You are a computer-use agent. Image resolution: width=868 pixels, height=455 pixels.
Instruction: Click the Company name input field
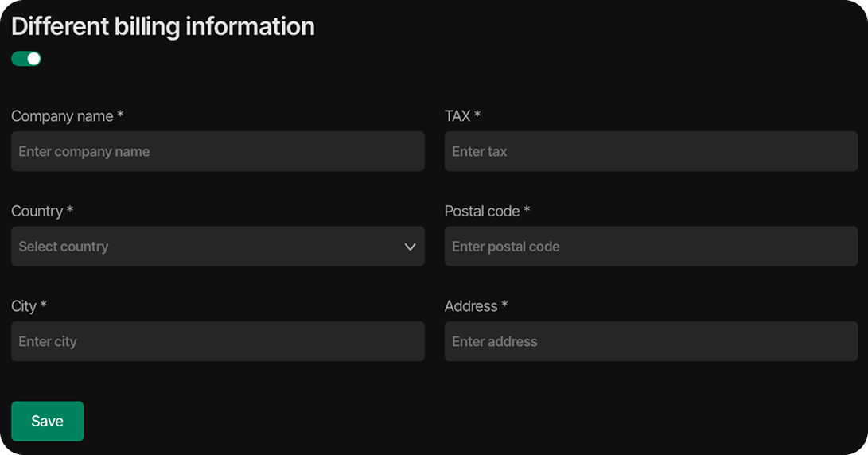[x=217, y=151]
